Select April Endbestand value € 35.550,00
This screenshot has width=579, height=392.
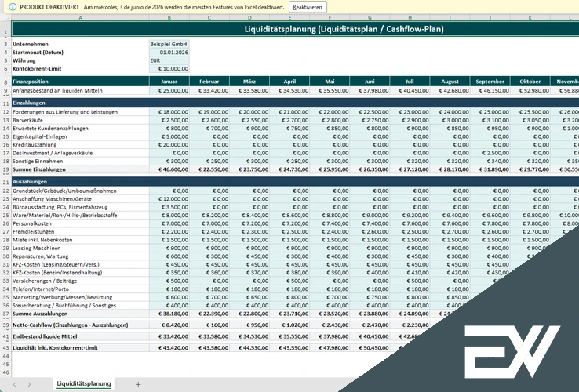289,336
